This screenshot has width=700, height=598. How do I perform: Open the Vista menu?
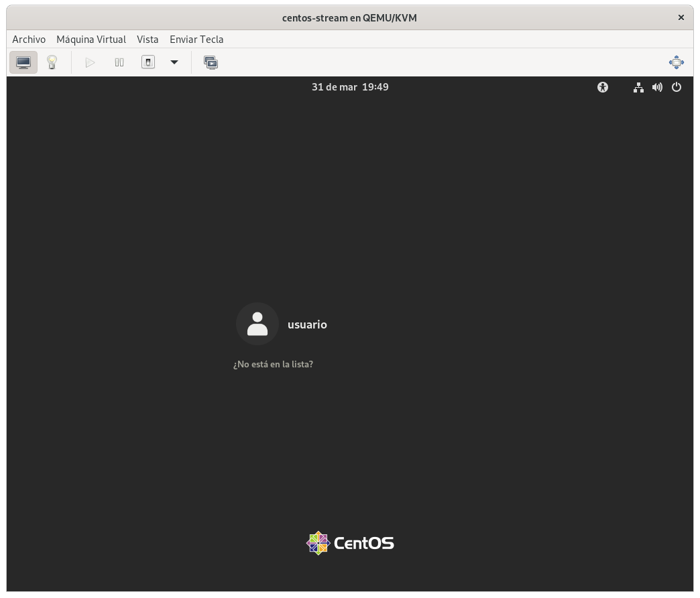pos(148,40)
